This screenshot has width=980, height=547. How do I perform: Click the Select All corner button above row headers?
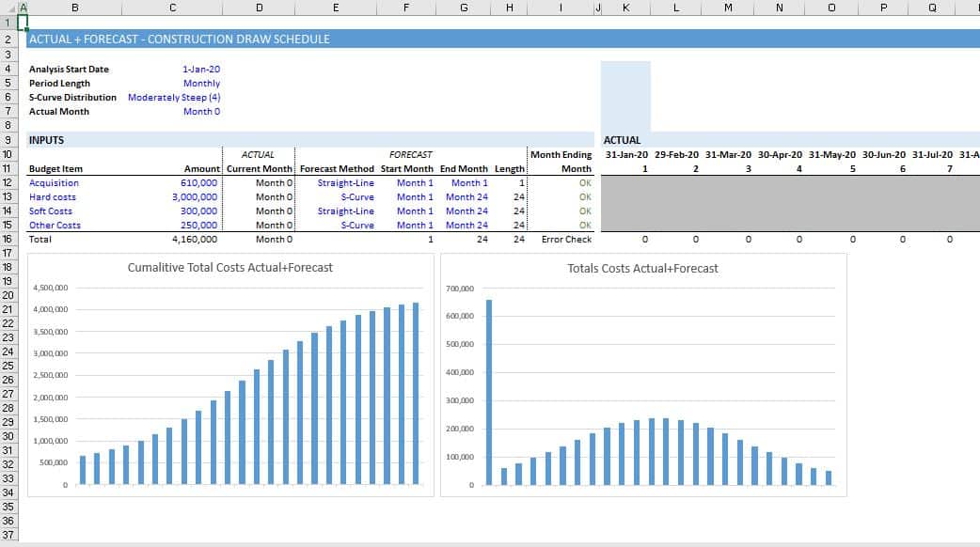tap(9, 8)
